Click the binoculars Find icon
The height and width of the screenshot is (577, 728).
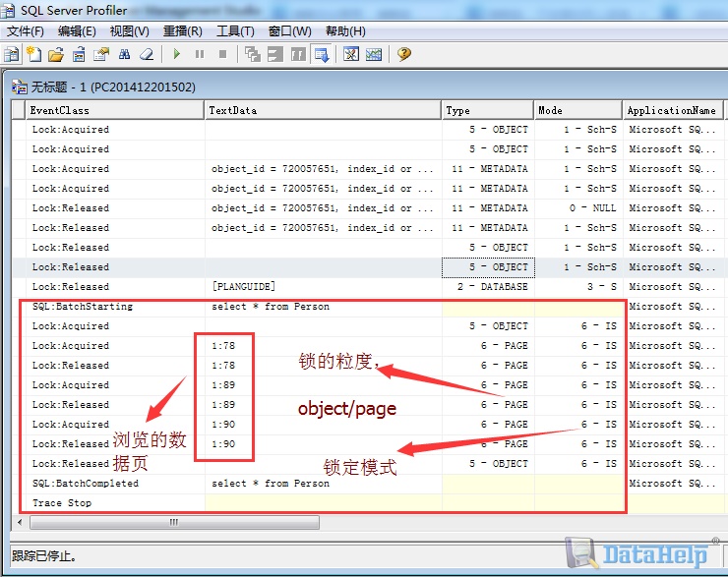(x=124, y=54)
